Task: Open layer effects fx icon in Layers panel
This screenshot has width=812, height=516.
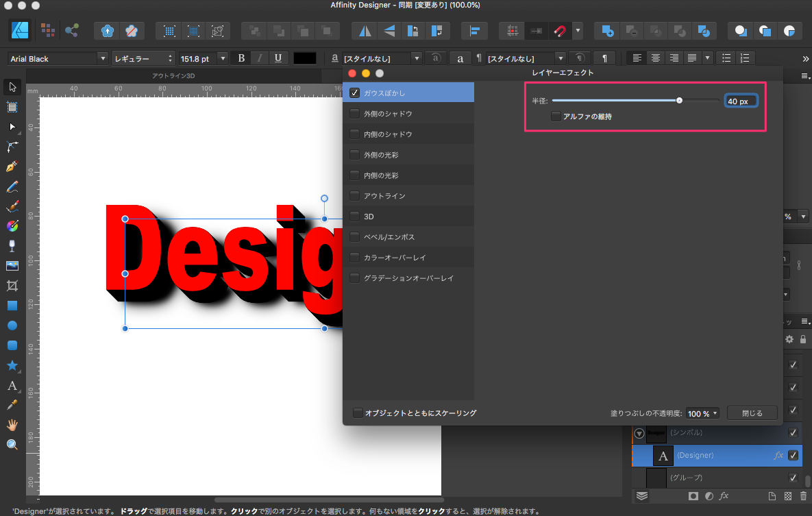Action: pyautogui.click(x=724, y=496)
